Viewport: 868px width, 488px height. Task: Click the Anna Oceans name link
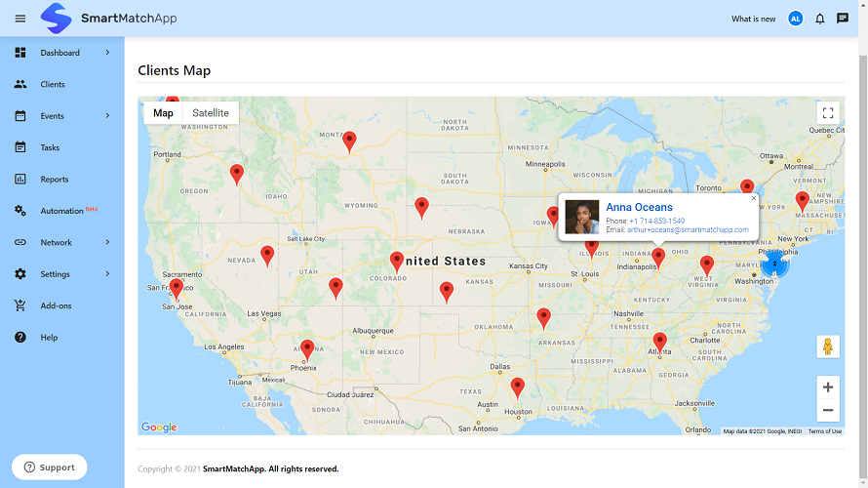click(639, 207)
